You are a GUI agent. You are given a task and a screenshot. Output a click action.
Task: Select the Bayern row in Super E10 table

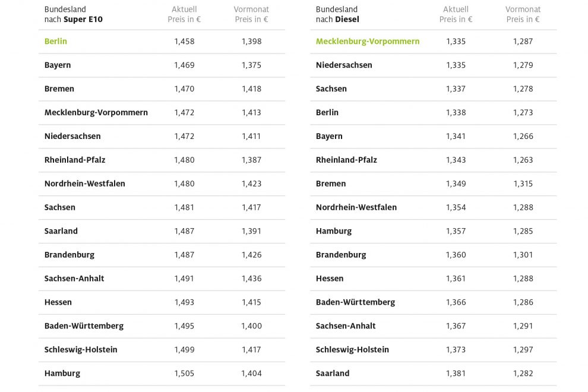click(x=58, y=65)
